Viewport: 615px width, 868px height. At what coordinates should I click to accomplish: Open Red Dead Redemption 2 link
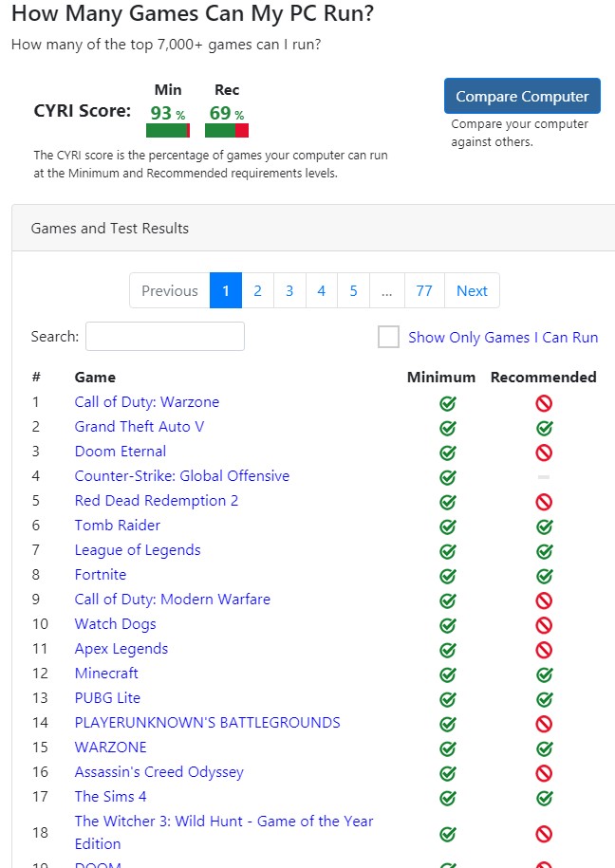click(x=157, y=501)
